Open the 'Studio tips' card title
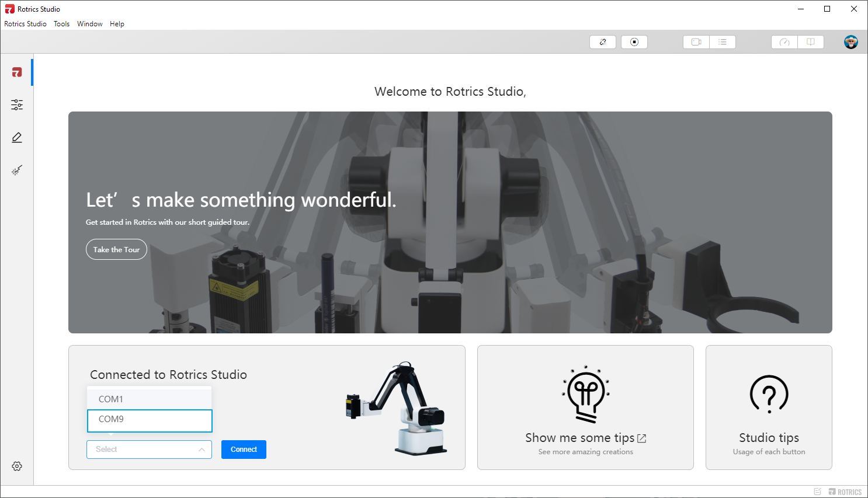Screen dimensions: 868x498 [x=769, y=438]
